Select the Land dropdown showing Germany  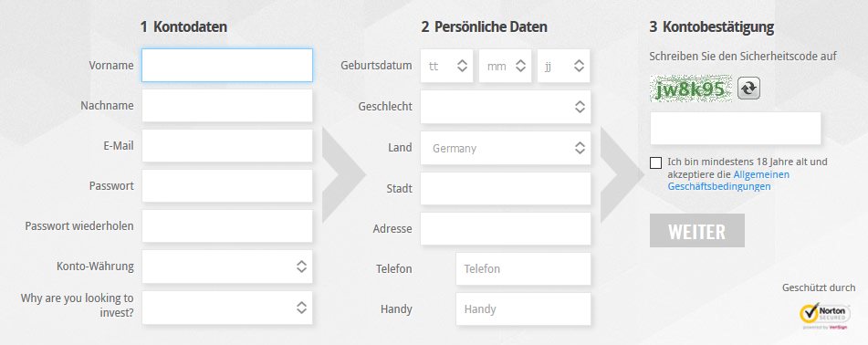click(506, 148)
